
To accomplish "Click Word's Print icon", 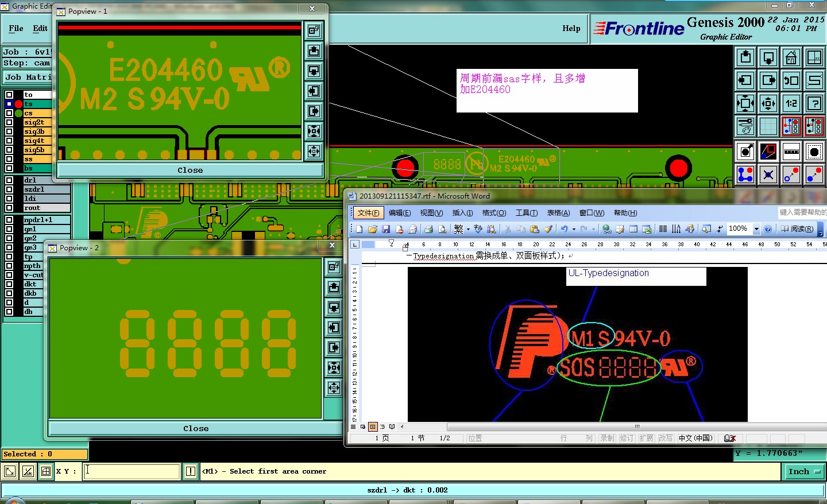I will [x=428, y=229].
